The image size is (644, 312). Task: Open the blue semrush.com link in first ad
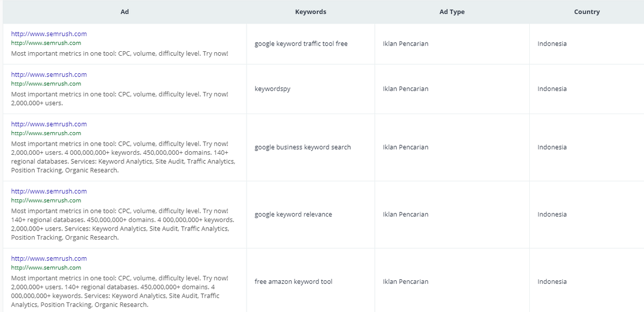pyautogui.click(x=49, y=34)
